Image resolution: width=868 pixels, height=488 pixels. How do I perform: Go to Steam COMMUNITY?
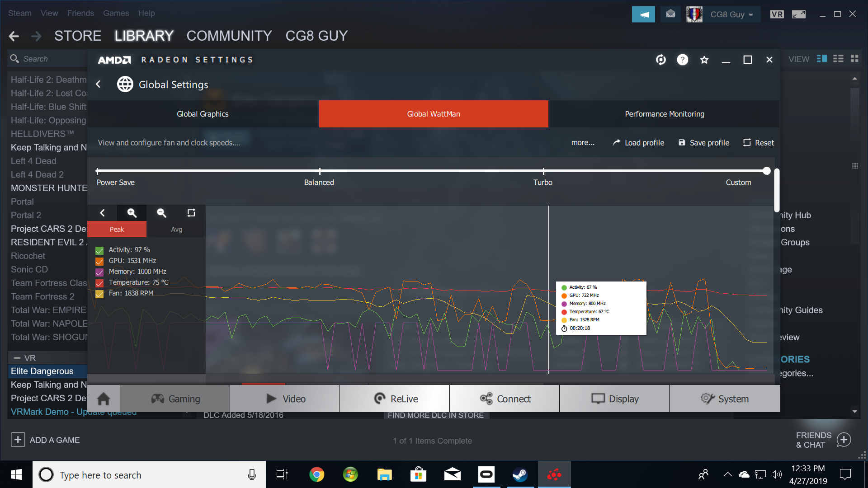229,36
